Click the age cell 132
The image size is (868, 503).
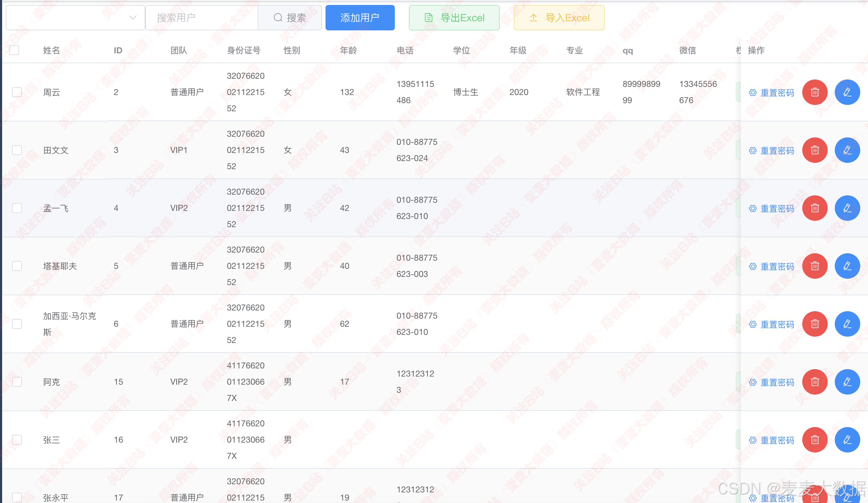[x=347, y=92]
